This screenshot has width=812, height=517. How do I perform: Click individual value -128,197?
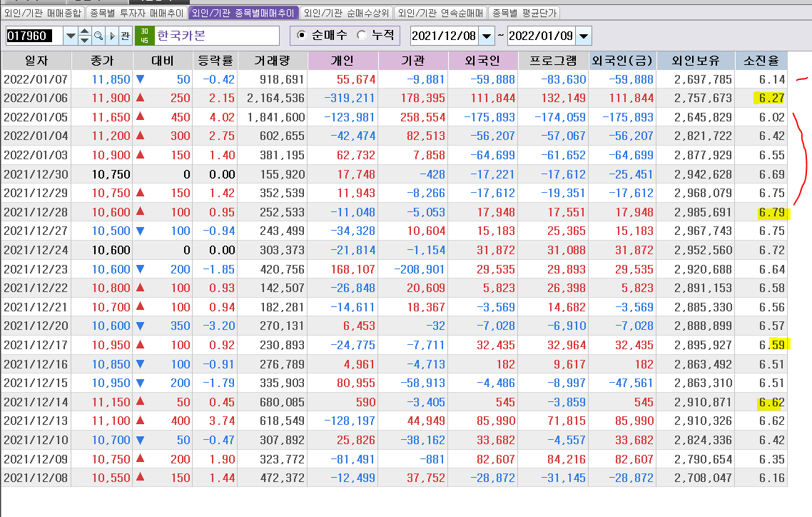tap(349, 421)
